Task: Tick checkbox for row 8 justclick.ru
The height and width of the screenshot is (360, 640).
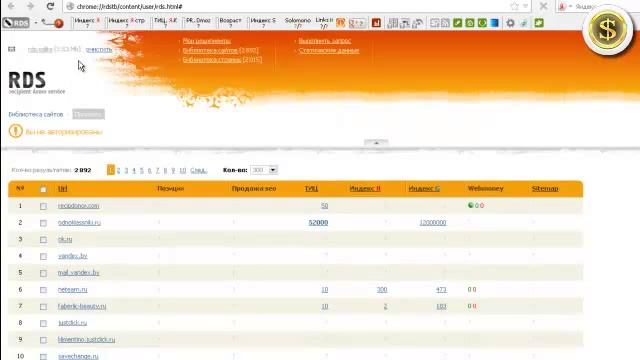Action: (43, 324)
